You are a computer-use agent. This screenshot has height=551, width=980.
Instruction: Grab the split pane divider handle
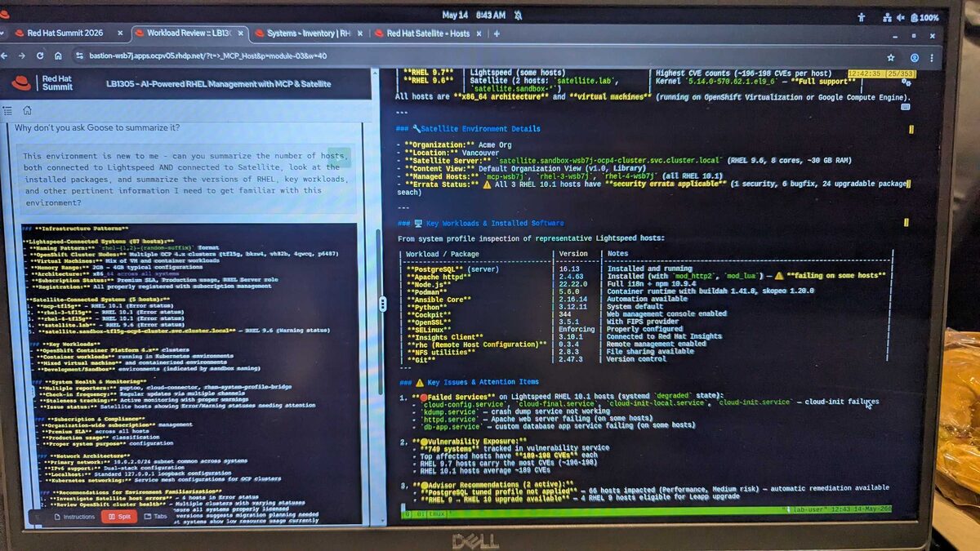coord(382,302)
